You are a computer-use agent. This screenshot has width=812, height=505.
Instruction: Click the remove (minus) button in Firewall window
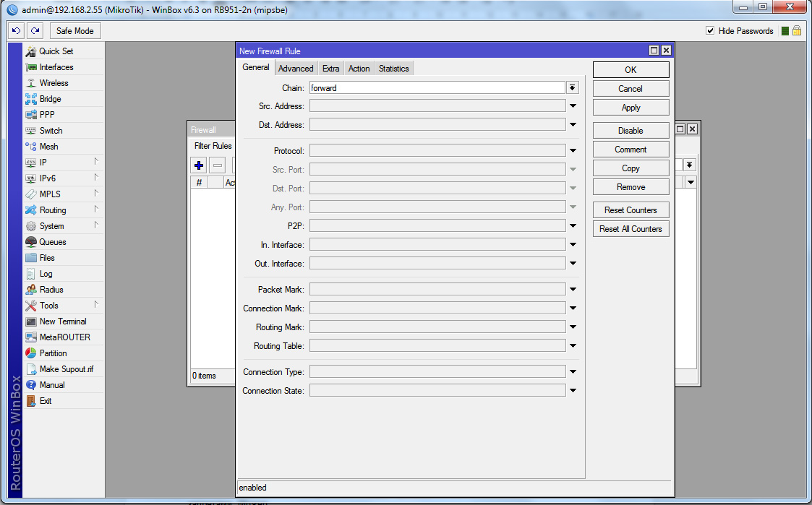218,165
